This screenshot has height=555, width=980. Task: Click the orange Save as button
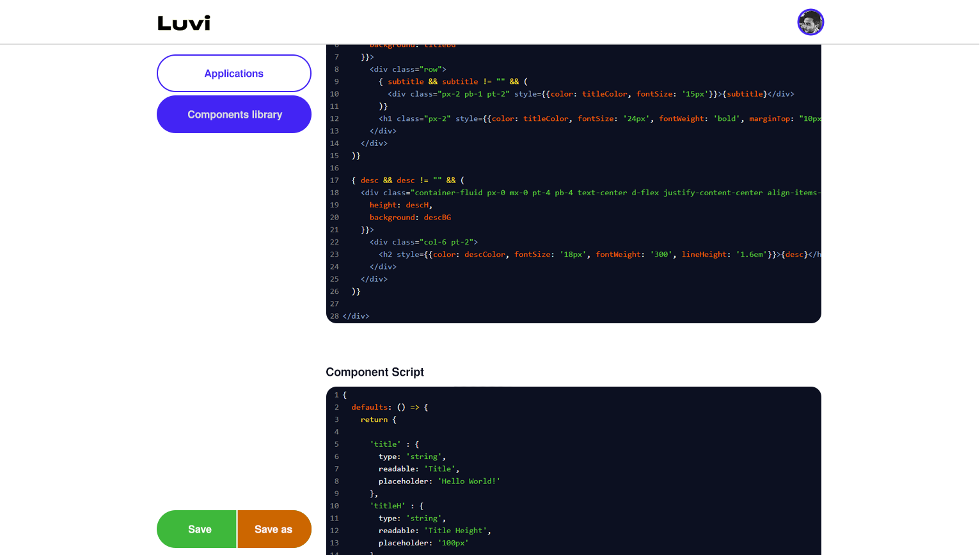pos(274,529)
